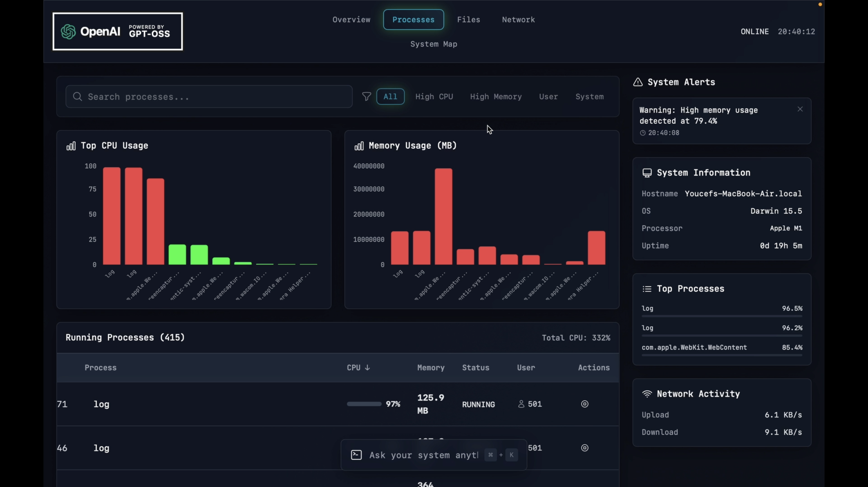
Task: Click the filter funnel icon
Action: click(x=366, y=97)
